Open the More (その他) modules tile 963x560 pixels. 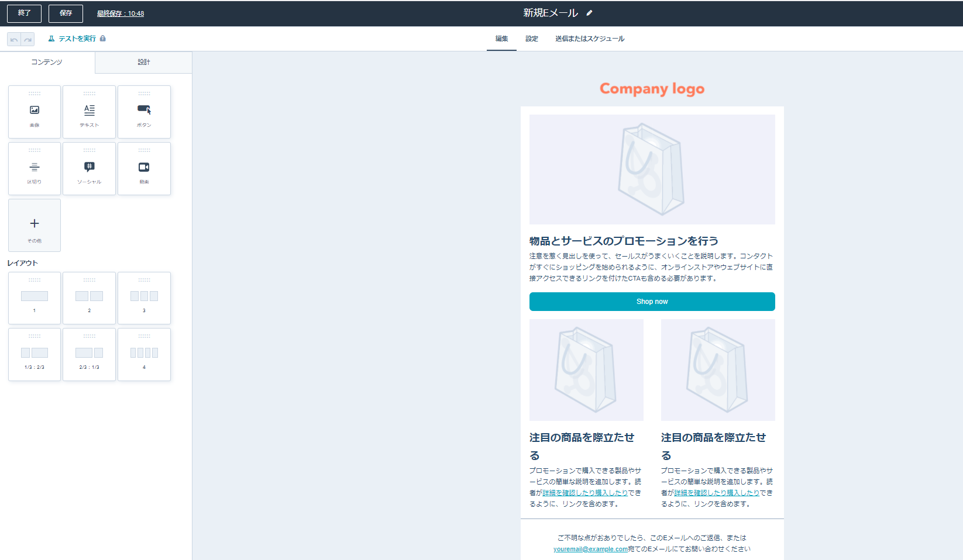[35, 225]
